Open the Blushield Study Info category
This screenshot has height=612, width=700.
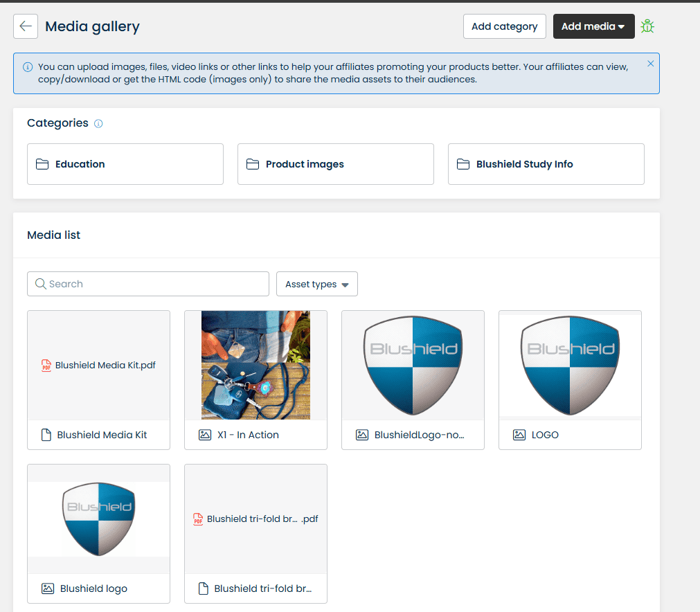click(x=546, y=164)
